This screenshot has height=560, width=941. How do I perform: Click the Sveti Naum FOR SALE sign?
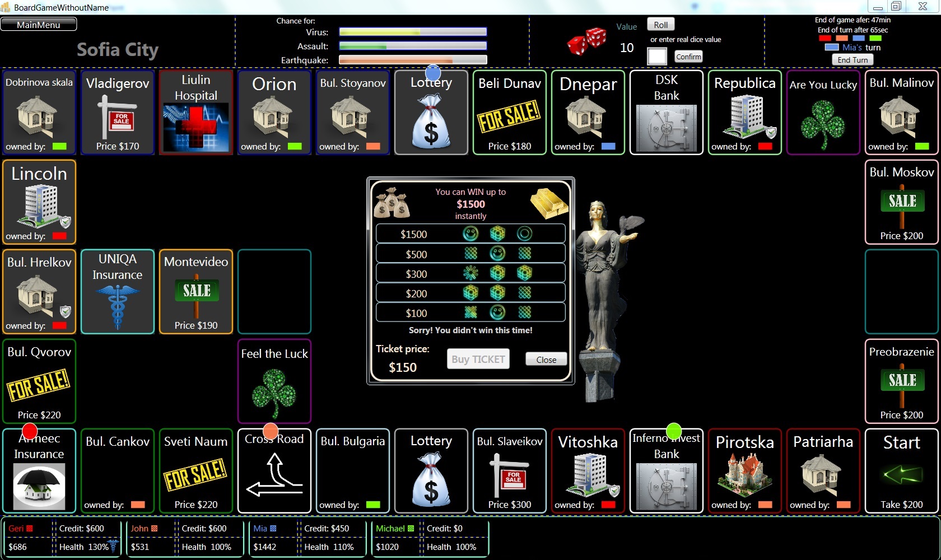coord(195,475)
